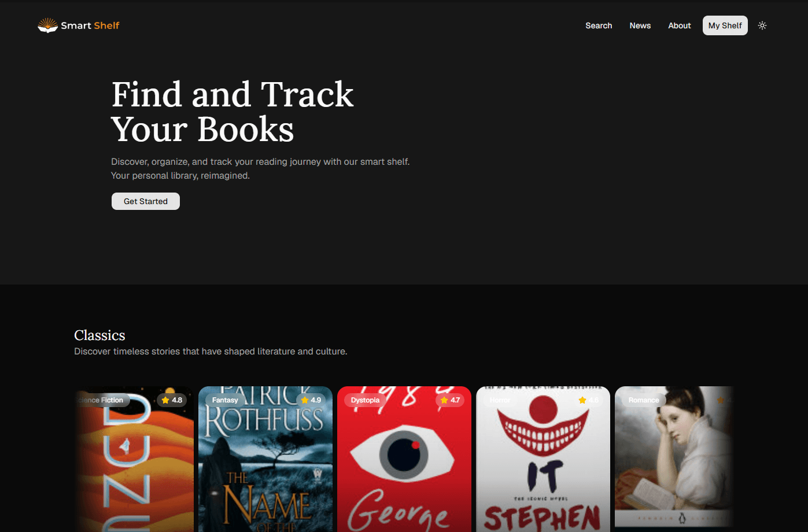Click the Smart Shelf brand name
The width and height of the screenshot is (808, 532).
pos(90,25)
